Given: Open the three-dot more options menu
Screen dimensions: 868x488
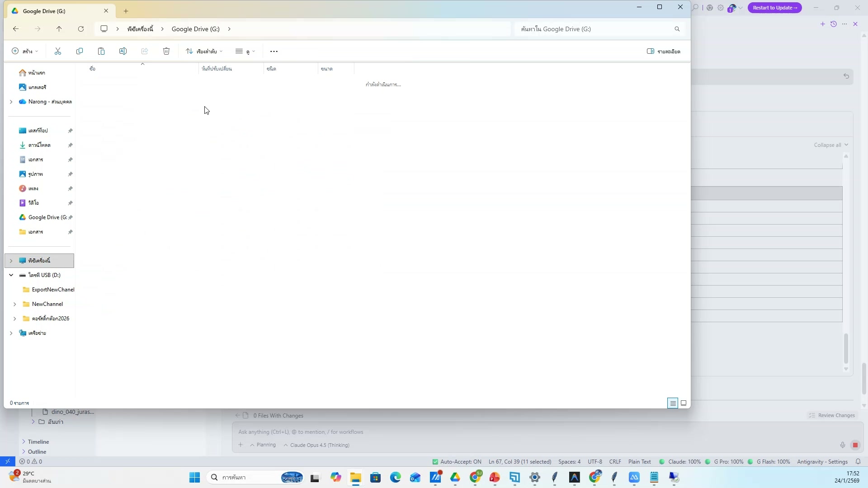Looking at the screenshot, I should pos(274,52).
